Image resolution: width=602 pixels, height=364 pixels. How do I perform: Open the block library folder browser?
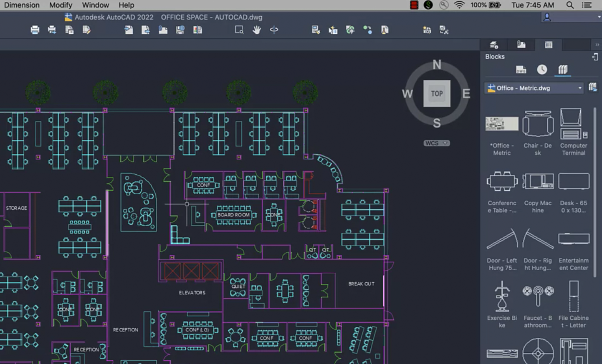592,87
